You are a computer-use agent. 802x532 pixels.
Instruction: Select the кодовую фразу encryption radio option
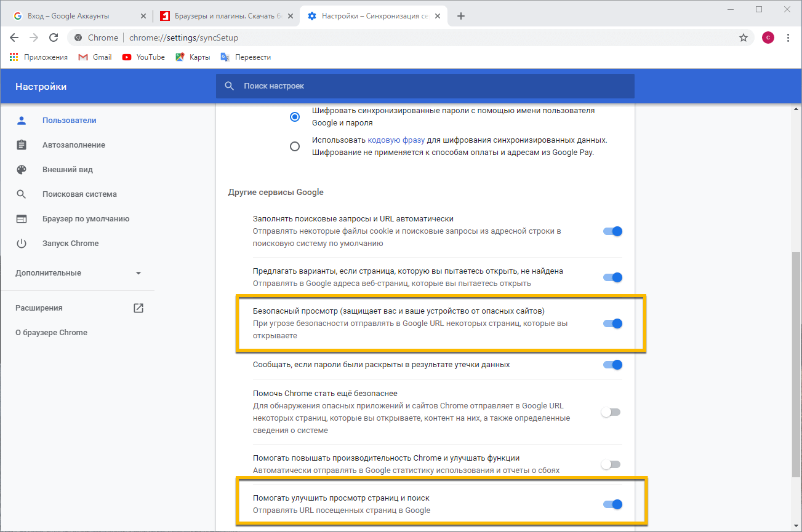295,146
